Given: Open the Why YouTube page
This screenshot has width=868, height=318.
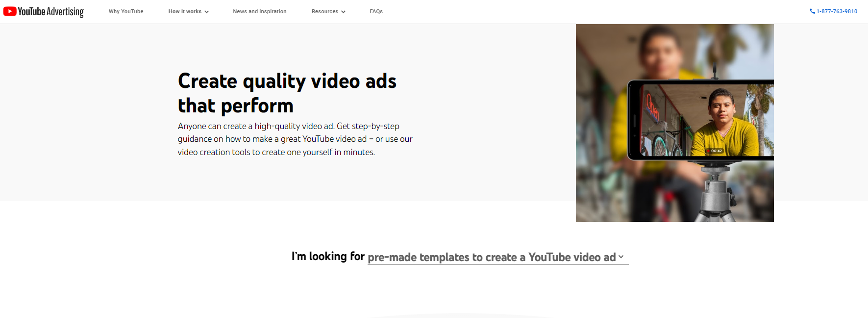Looking at the screenshot, I should coord(126,11).
